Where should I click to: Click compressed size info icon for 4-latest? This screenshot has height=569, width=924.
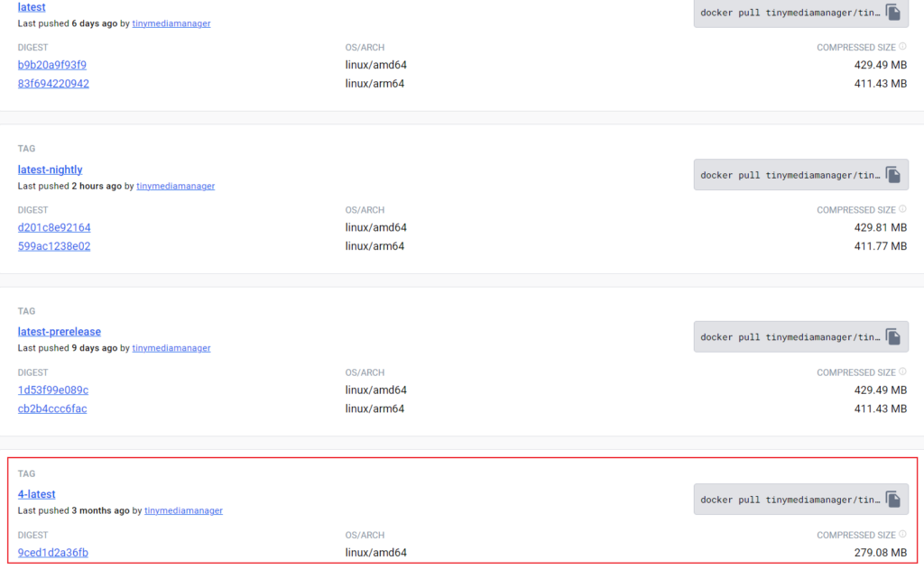902,535
